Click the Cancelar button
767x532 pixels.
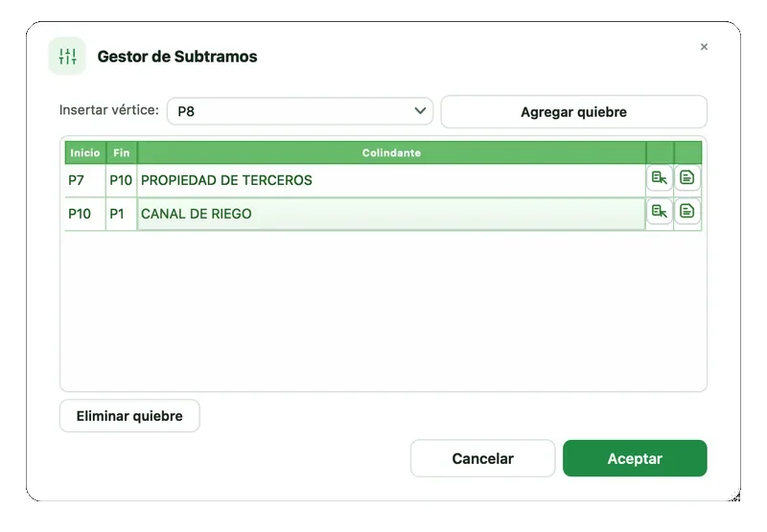point(483,458)
